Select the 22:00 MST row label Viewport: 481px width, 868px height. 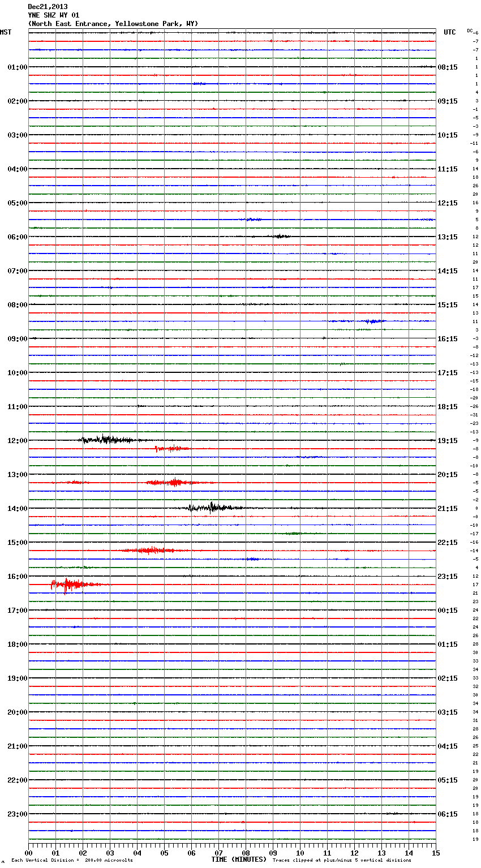point(18,780)
